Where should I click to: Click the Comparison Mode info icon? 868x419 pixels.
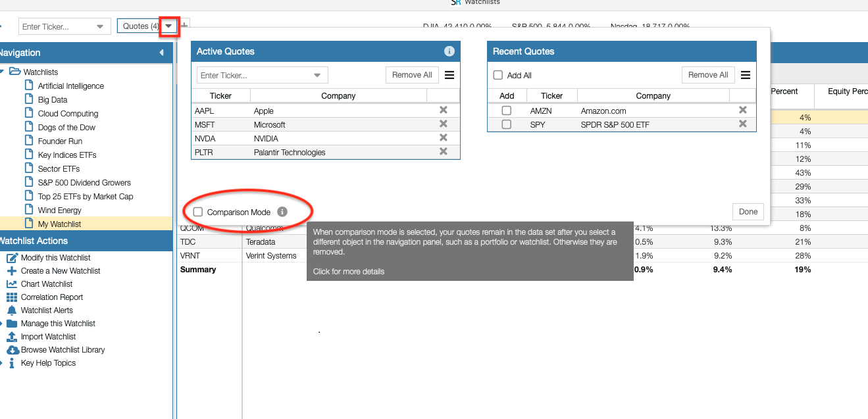click(x=282, y=212)
